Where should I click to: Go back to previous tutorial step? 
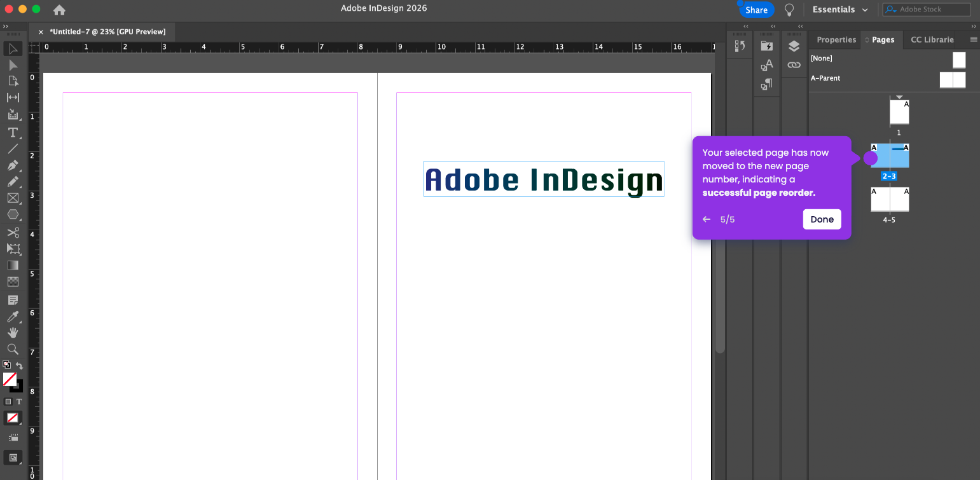[707, 219]
